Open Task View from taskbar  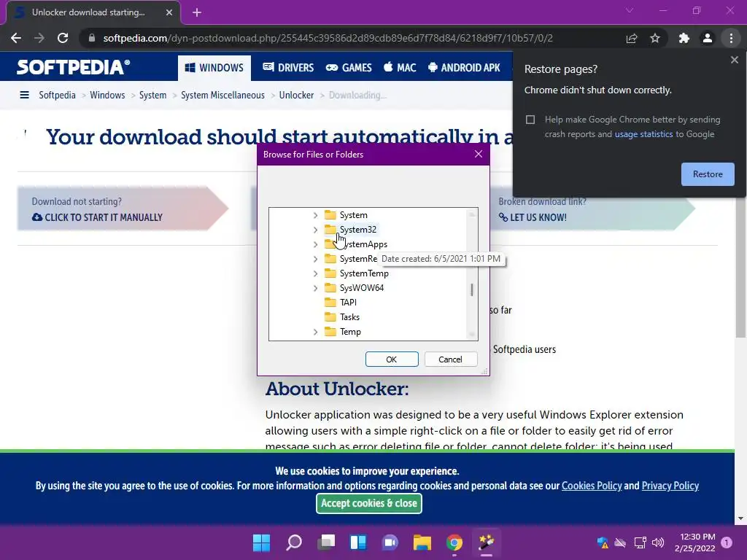326,542
